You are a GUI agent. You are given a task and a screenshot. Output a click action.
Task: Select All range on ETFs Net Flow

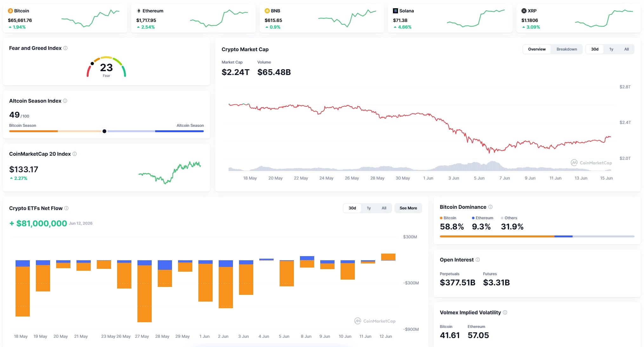384,208
